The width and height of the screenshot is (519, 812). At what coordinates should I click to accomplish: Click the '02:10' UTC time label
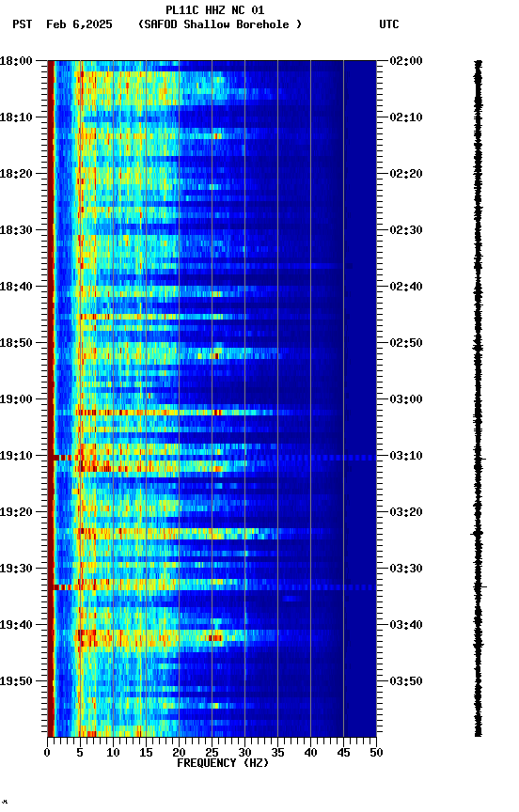tap(406, 117)
